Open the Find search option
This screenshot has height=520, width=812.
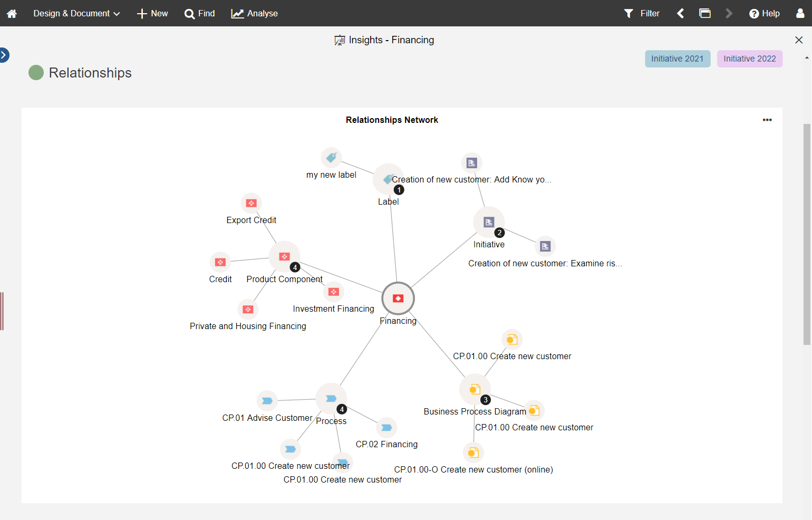click(200, 13)
